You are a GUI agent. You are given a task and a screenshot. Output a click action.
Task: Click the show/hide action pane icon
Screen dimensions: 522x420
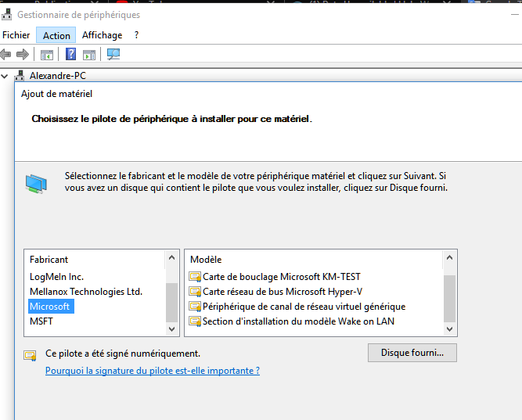pyautogui.click(x=89, y=54)
